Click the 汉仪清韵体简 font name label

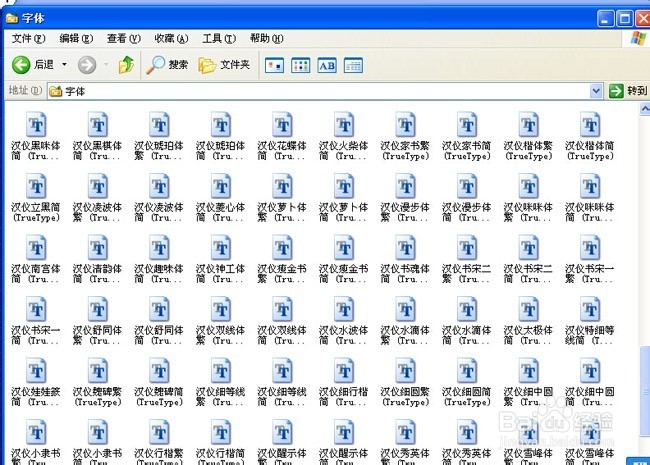97,274
